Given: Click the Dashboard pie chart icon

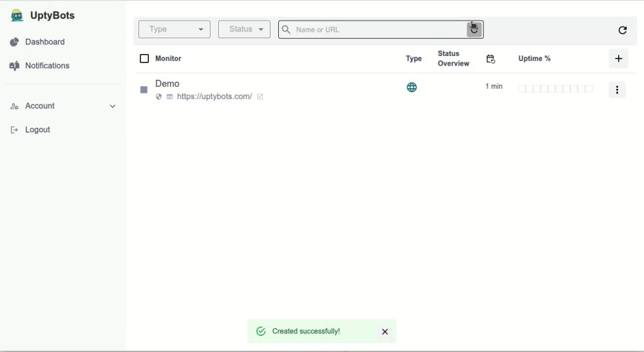Looking at the screenshot, I should (14, 42).
